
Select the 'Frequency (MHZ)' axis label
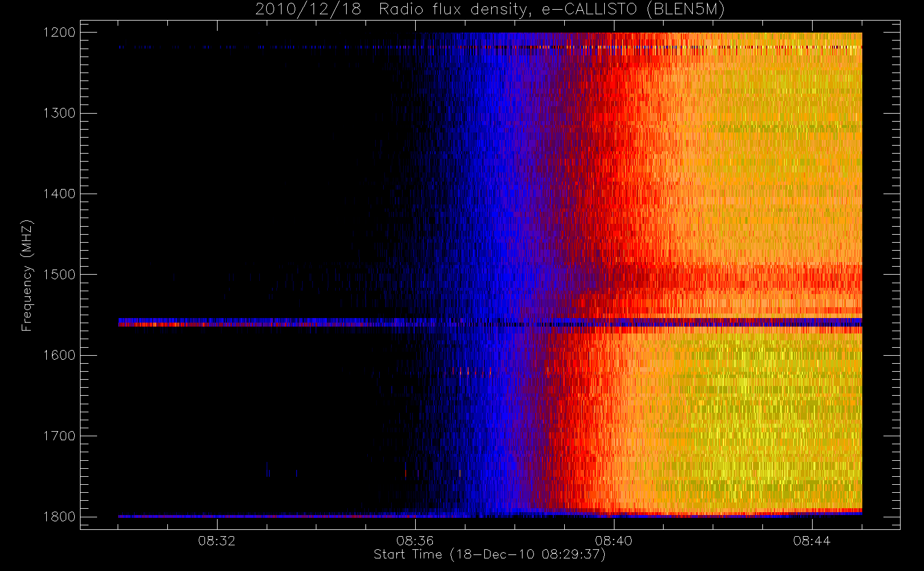pos(27,275)
